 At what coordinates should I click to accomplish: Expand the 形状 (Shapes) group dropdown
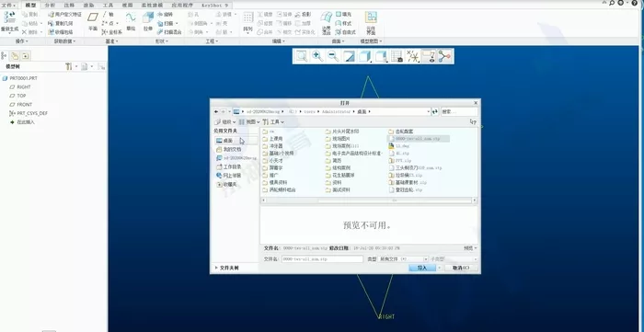[161, 41]
